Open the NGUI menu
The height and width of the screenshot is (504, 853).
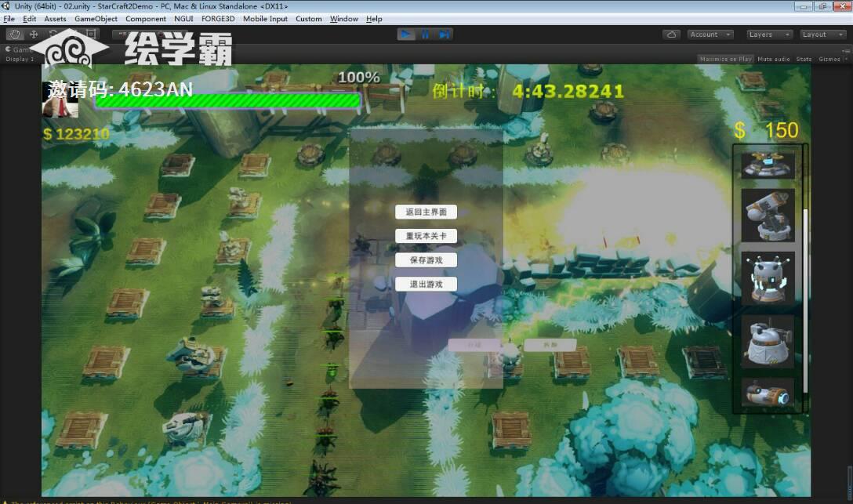click(183, 19)
